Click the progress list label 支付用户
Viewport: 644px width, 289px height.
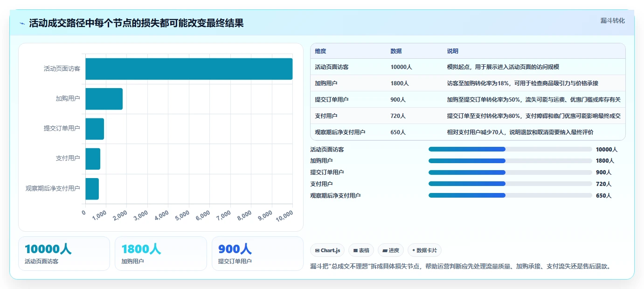pos(321,184)
